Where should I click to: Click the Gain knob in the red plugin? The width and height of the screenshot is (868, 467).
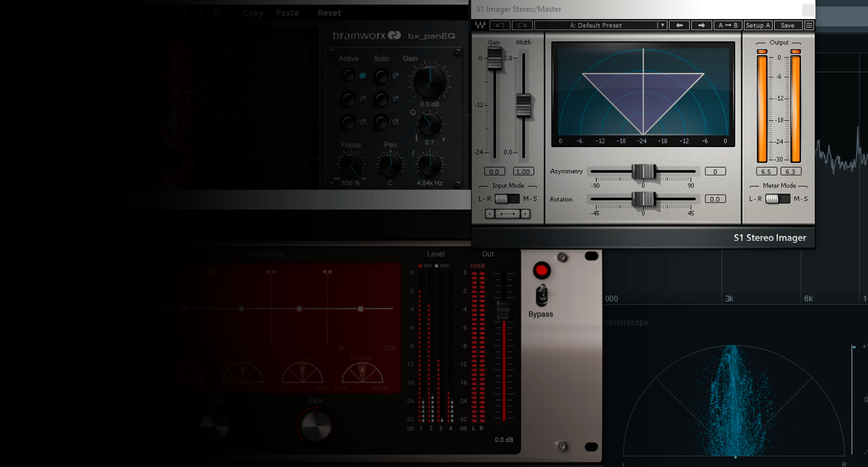(316, 425)
